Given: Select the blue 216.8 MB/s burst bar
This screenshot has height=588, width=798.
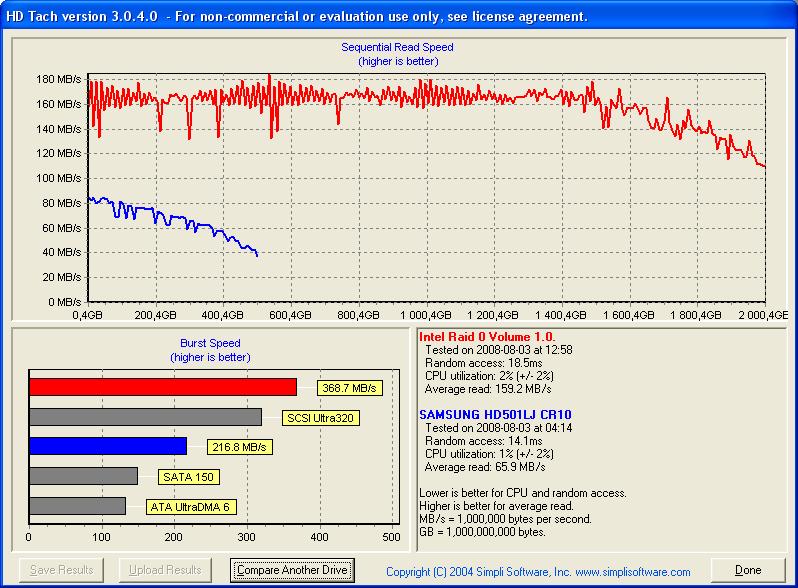Looking at the screenshot, I should tap(108, 446).
